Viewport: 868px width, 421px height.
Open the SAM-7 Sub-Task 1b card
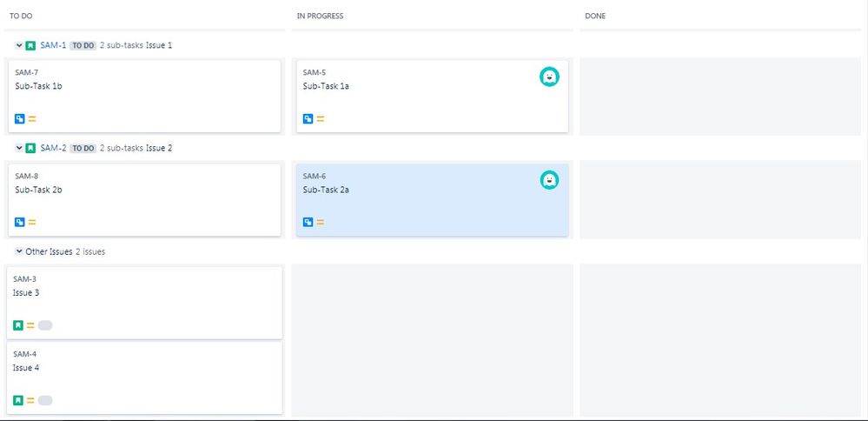144,97
